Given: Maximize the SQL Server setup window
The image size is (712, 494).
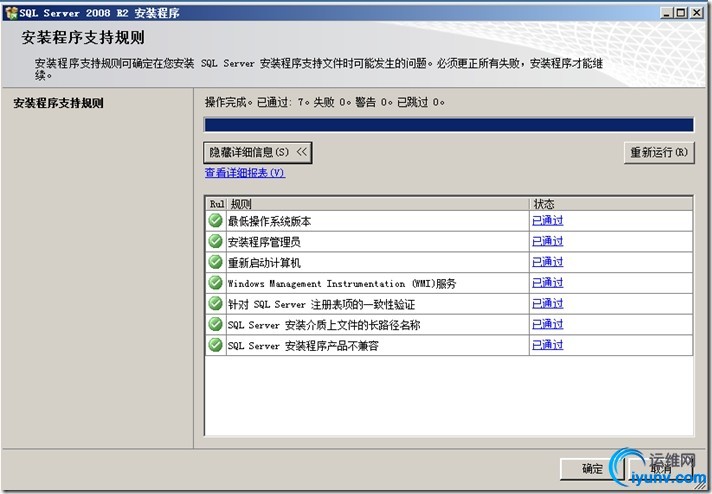Looking at the screenshot, I should [681, 13].
